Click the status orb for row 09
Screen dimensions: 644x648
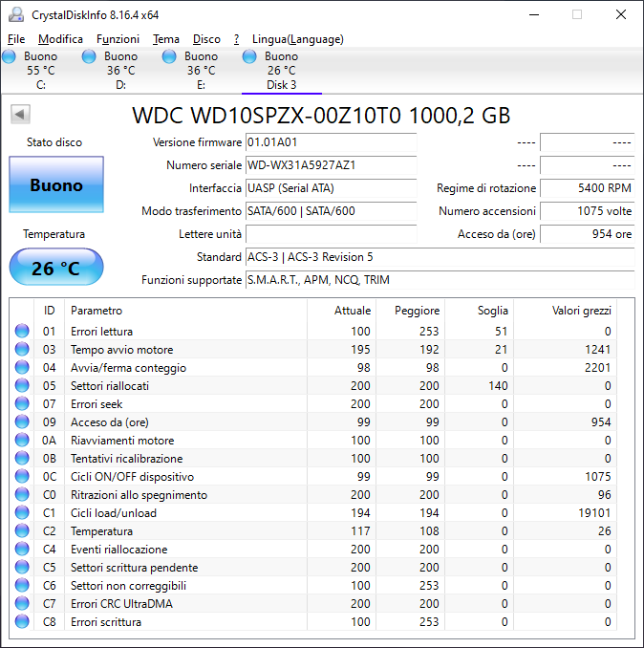pos(22,421)
